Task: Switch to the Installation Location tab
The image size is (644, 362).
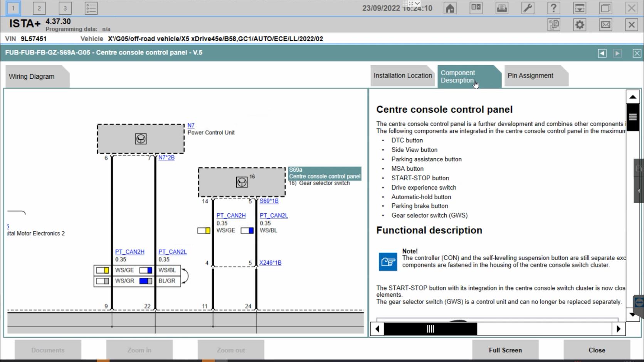Action: click(x=403, y=76)
